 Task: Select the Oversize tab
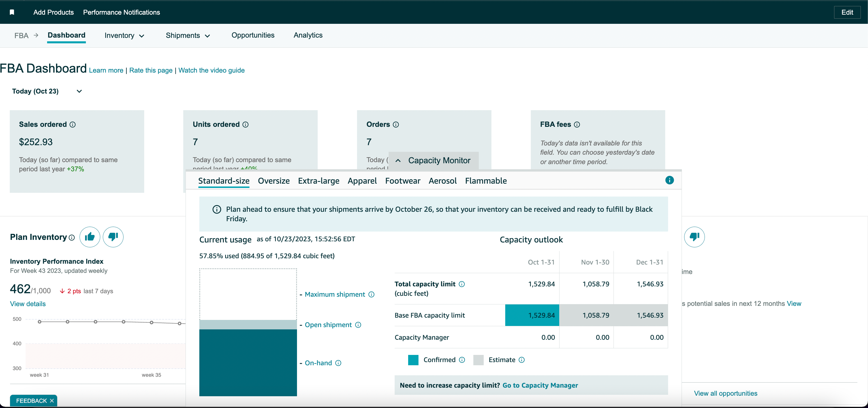click(274, 181)
